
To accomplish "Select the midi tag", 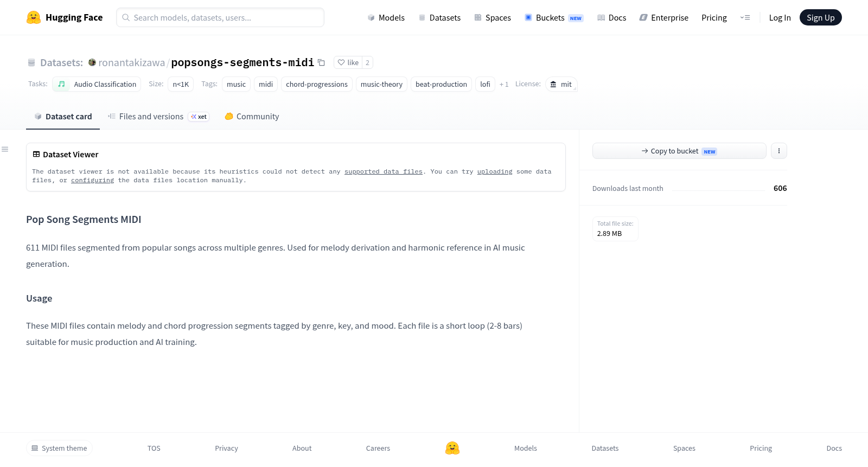I will [x=266, y=84].
